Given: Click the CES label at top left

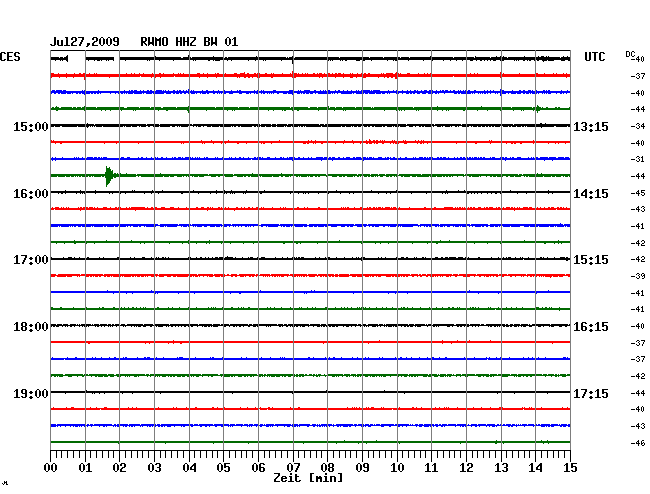Looking at the screenshot, I should tap(10, 57).
